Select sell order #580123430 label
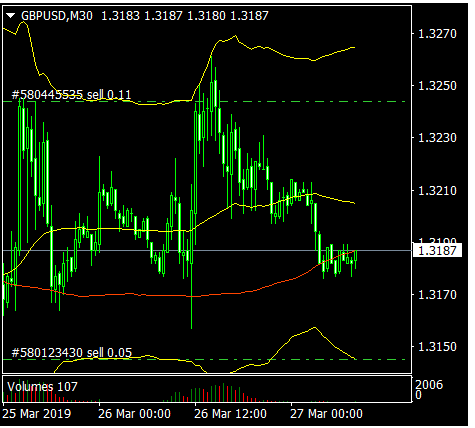Image resolution: width=475 pixels, height=428 pixels. point(72,353)
